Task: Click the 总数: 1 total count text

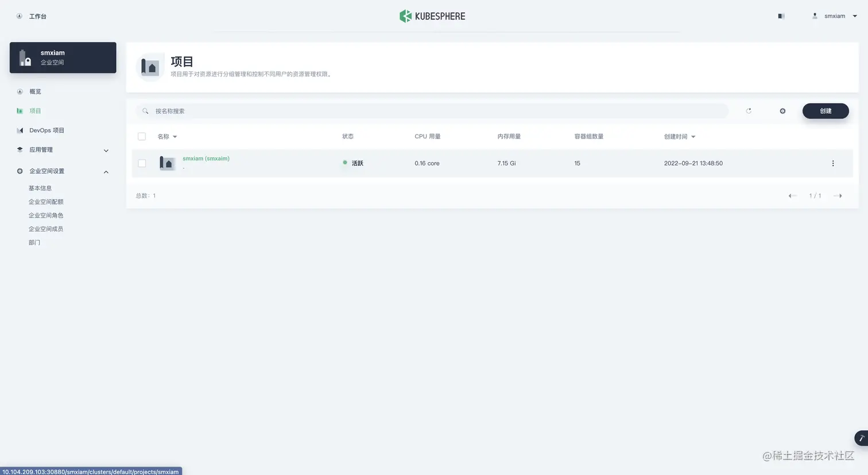Action: point(146,196)
